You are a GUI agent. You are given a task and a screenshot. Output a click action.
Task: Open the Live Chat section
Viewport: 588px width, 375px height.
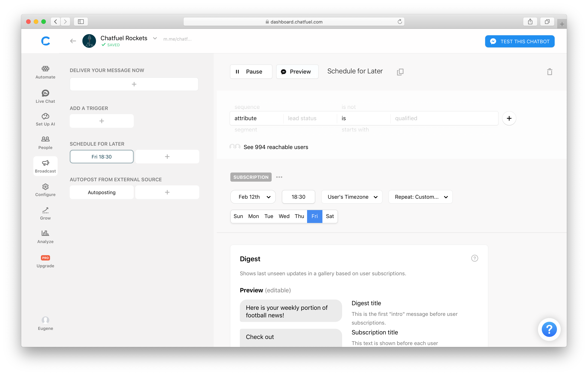(x=45, y=96)
